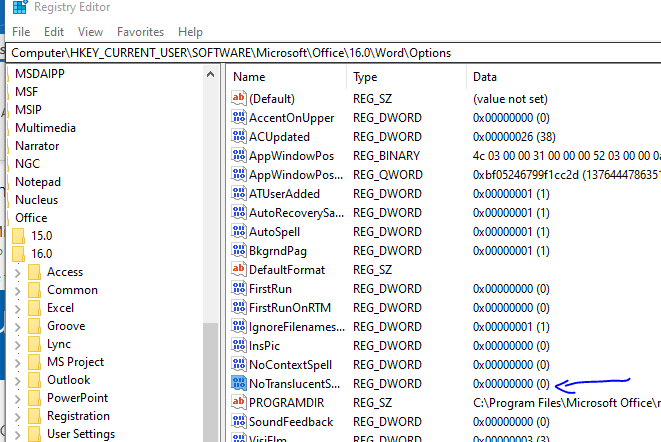The image size is (661, 442).
Task: Expand the Excel key
Action: [17, 309]
